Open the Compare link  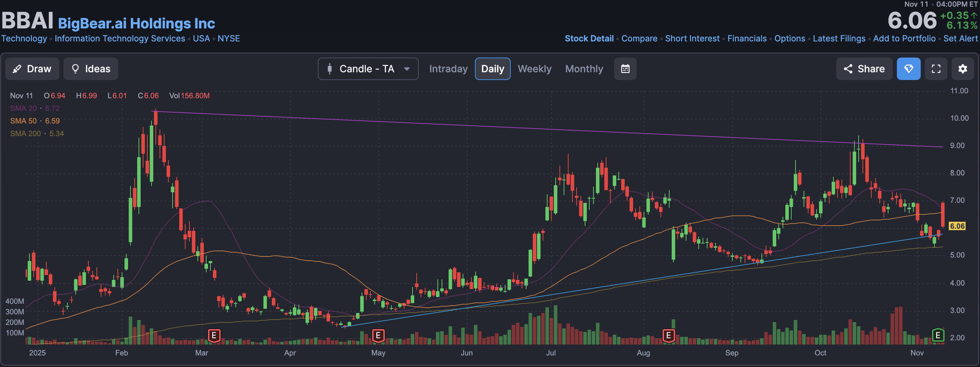(639, 39)
